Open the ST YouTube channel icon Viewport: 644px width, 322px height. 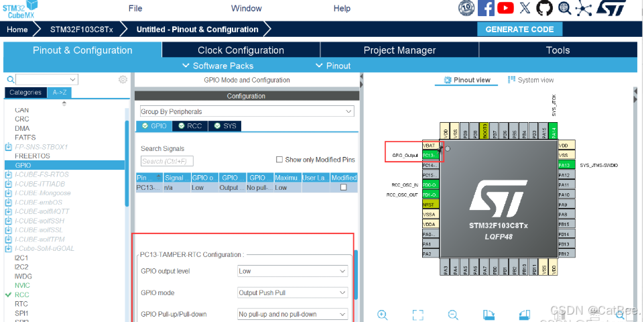coord(505,8)
